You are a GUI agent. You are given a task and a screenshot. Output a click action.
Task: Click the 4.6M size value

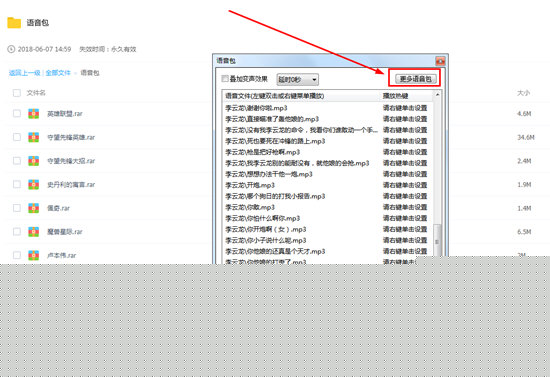(x=524, y=114)
